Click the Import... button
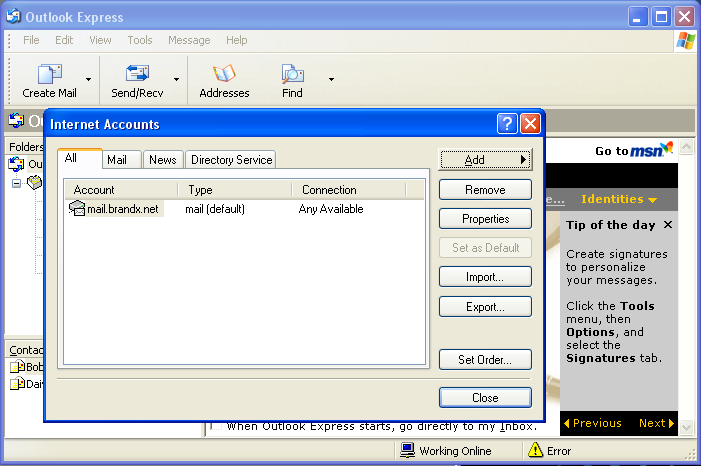This screenshot has width=701, height=466. point(486,277)
